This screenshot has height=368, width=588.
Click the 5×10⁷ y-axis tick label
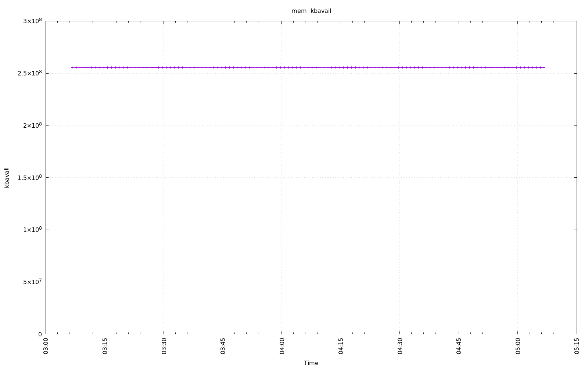point(32,282)
